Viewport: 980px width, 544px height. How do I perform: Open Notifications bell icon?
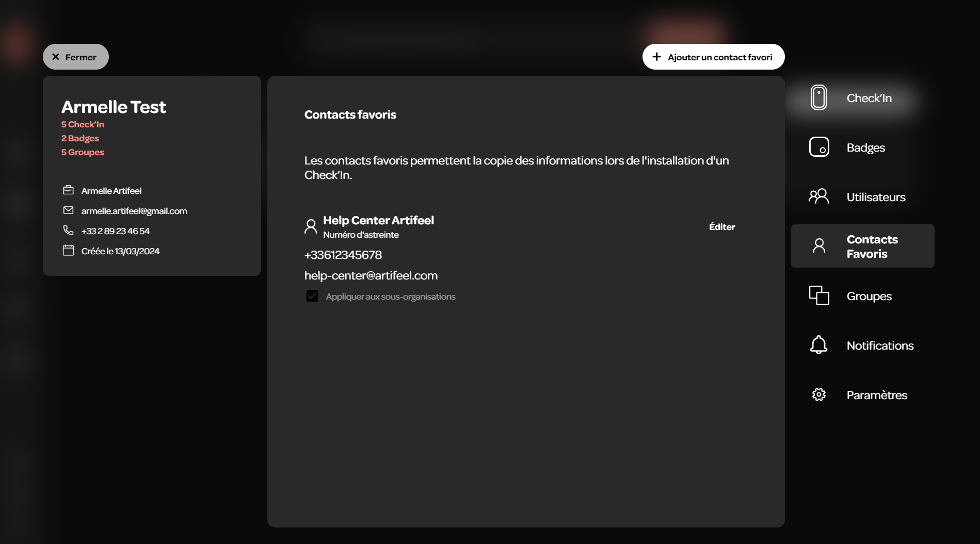818,345
